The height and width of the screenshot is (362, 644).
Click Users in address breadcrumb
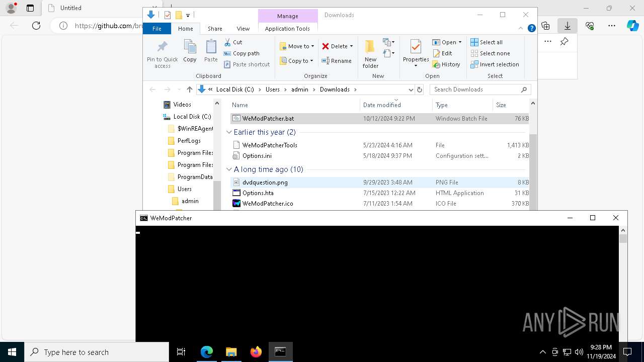272,89
